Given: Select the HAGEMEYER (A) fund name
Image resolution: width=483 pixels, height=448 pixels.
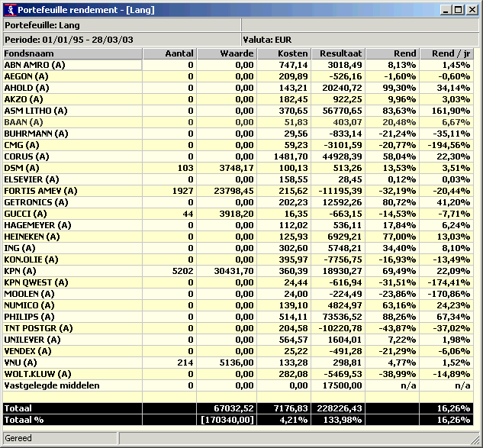Looking at the screenshot, I should pos(37,225).
